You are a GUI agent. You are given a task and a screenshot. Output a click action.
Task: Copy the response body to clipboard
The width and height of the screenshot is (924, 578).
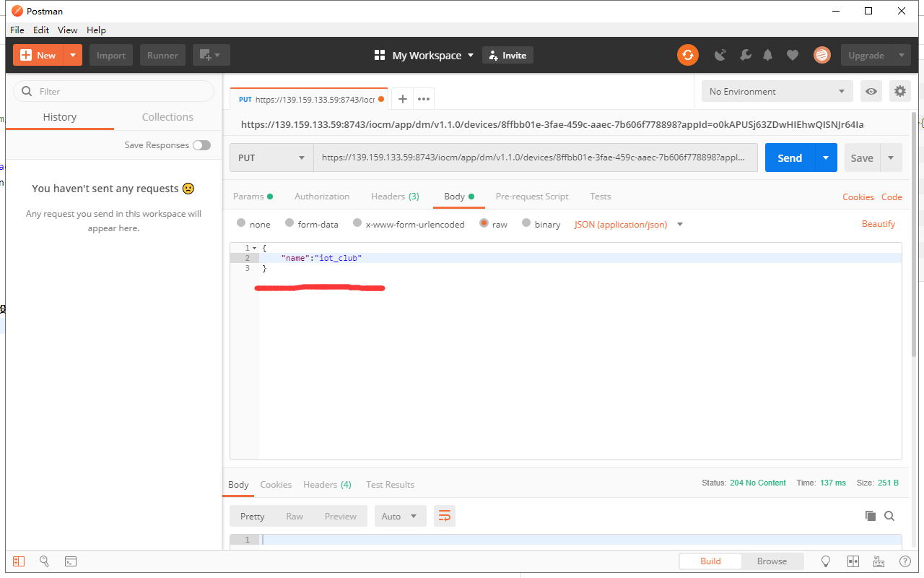[871, 516]
